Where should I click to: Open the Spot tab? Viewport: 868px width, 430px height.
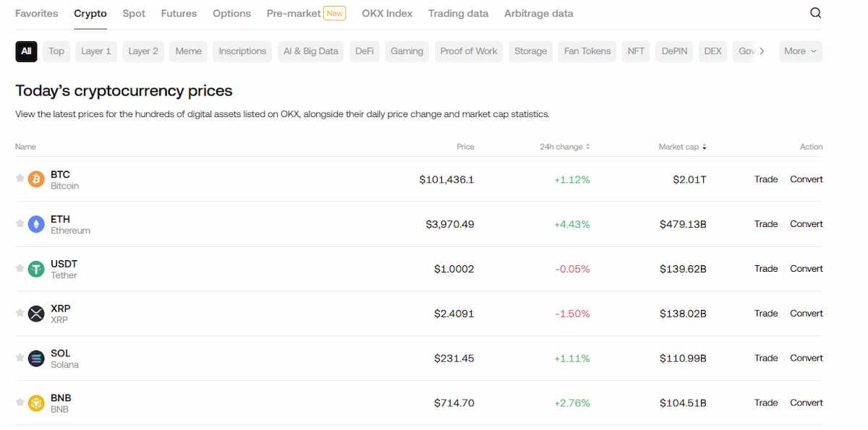point(134,13)
